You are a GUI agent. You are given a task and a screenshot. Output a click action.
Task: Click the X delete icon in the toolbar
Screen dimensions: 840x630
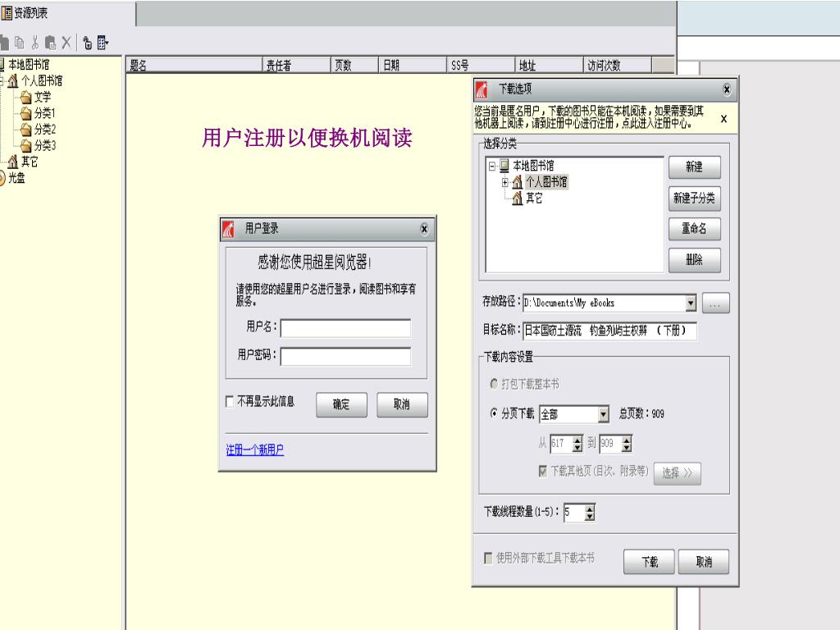66,42
